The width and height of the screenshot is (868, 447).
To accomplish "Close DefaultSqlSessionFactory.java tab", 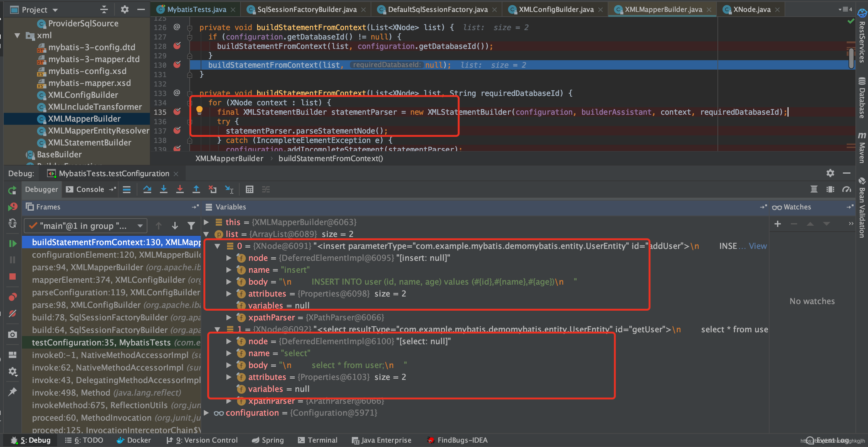I will point(494,10).
